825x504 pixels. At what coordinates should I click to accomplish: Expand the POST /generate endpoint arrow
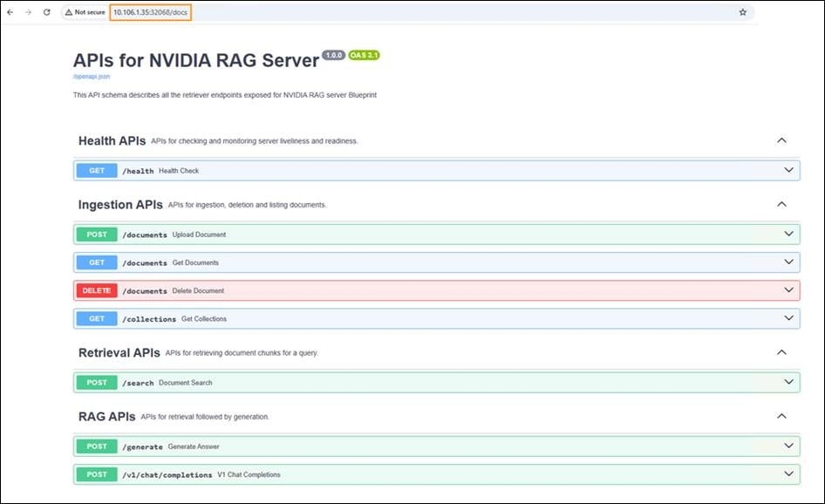(788, 446)
